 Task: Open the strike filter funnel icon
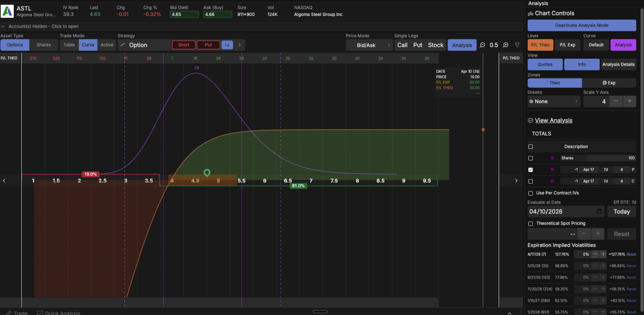[517, 45]
